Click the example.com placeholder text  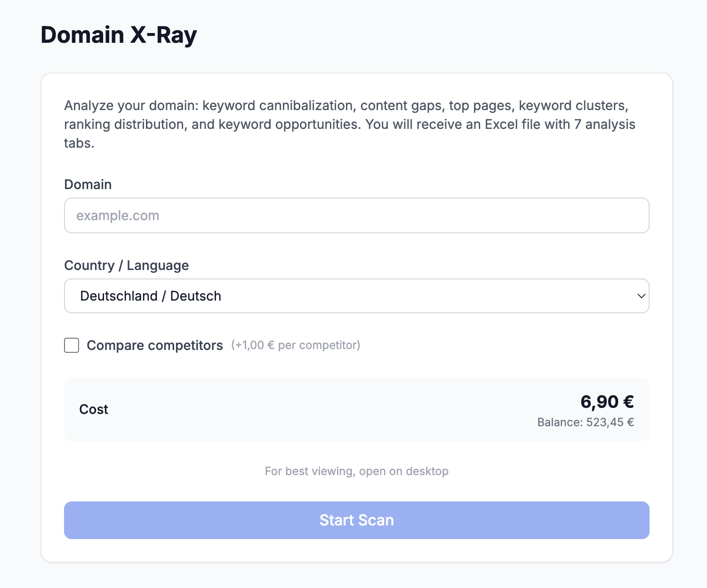click(x=118, y=215)
